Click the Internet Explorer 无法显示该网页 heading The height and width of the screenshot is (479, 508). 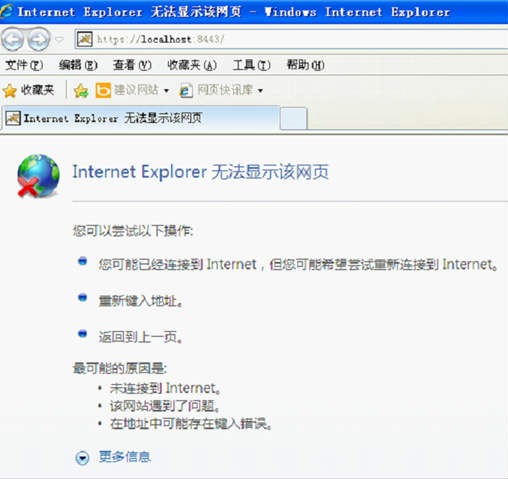pyautogui.click(x=200, y=172)
